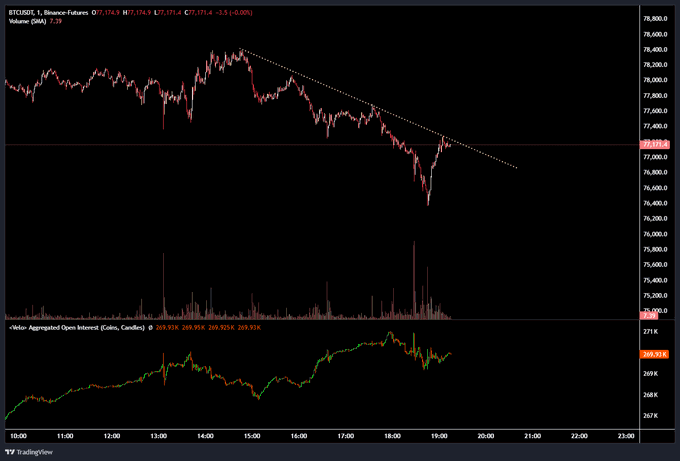Click the 18:00 time axis label
The width and height of the screenshot is (680, 461).
click(392, 436)
